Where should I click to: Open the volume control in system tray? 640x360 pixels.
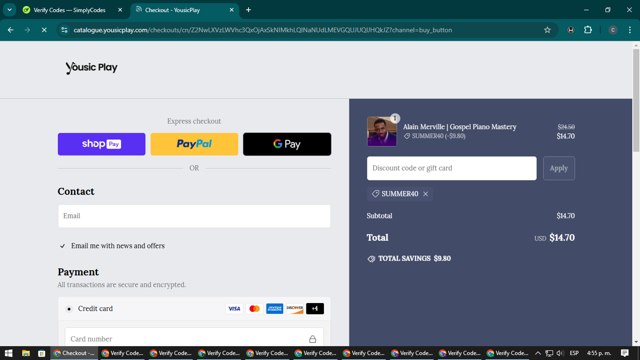pos(560,353)
